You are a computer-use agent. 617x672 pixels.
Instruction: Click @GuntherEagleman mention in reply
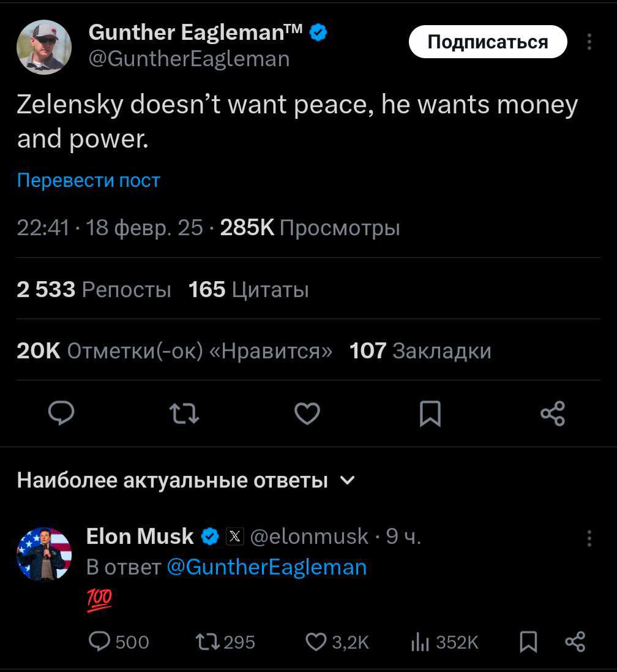point(266,567)
